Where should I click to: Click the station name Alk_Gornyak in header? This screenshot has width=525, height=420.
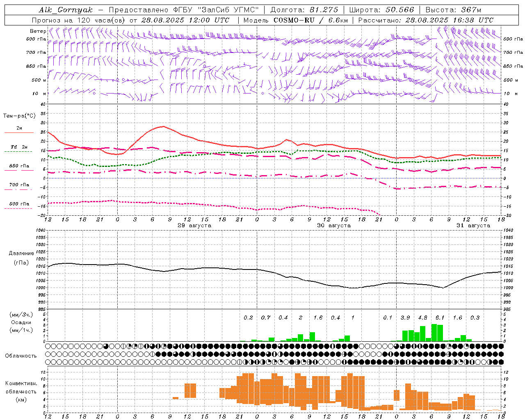click(66, 10)
